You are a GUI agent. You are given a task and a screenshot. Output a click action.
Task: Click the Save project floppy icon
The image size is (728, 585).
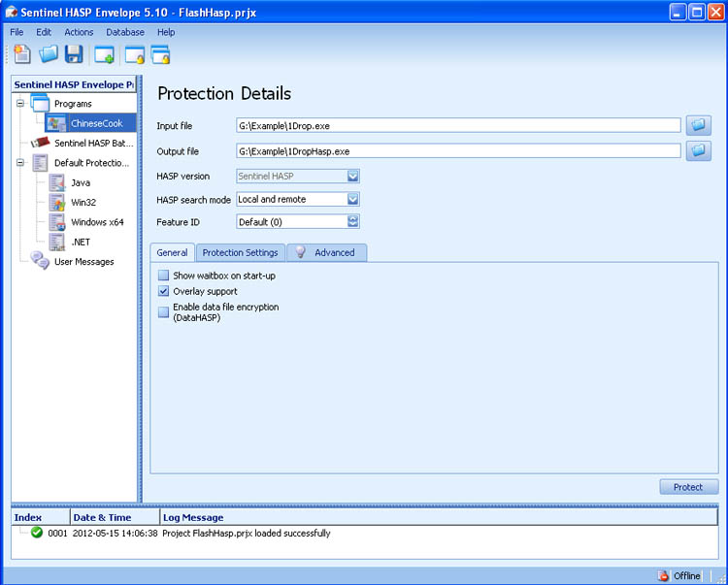(x=74, y=54)
